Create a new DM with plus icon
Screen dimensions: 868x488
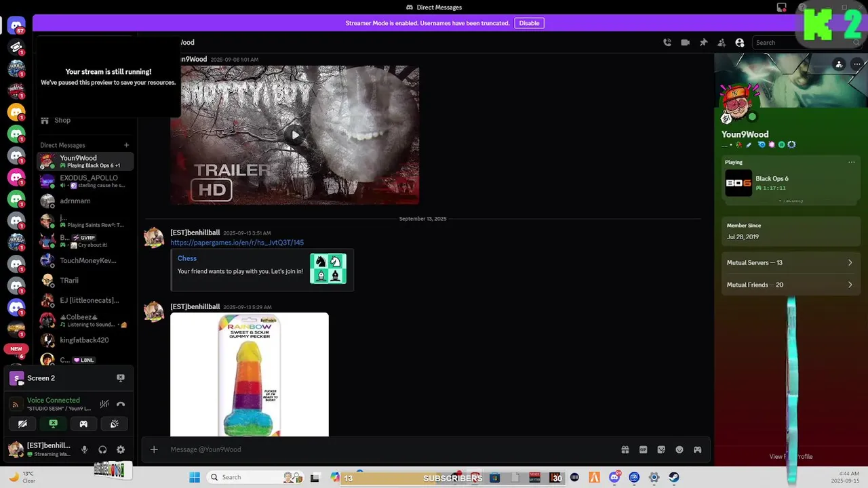coord(126,145)
